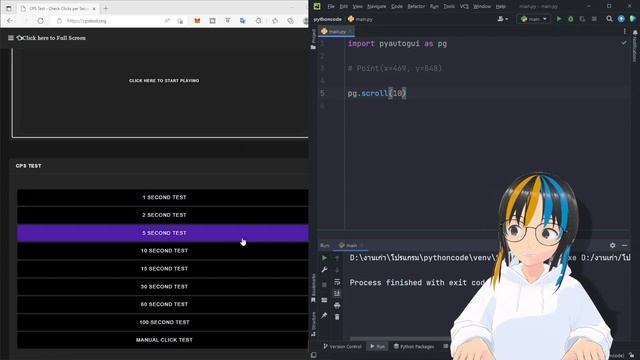The width and height of the screenshot is (640, 360).
Task: Go back in the browser
Action: tap(10, 21)
